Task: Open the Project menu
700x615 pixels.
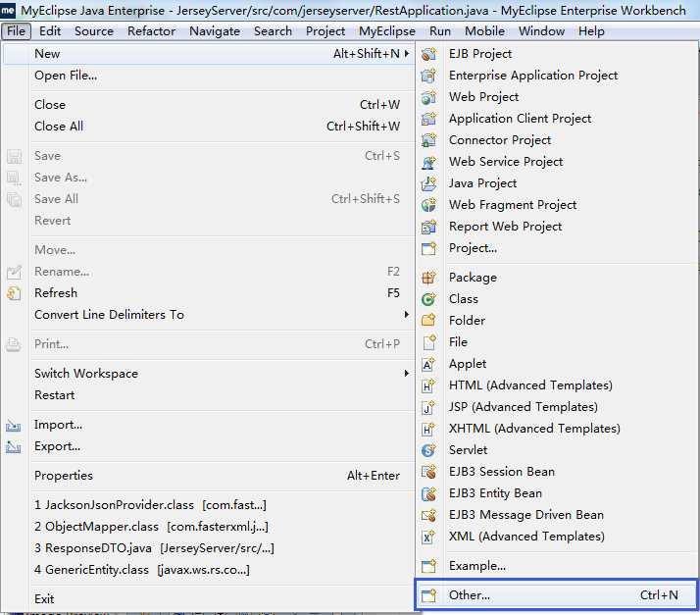Action: [x=325, y=31]
